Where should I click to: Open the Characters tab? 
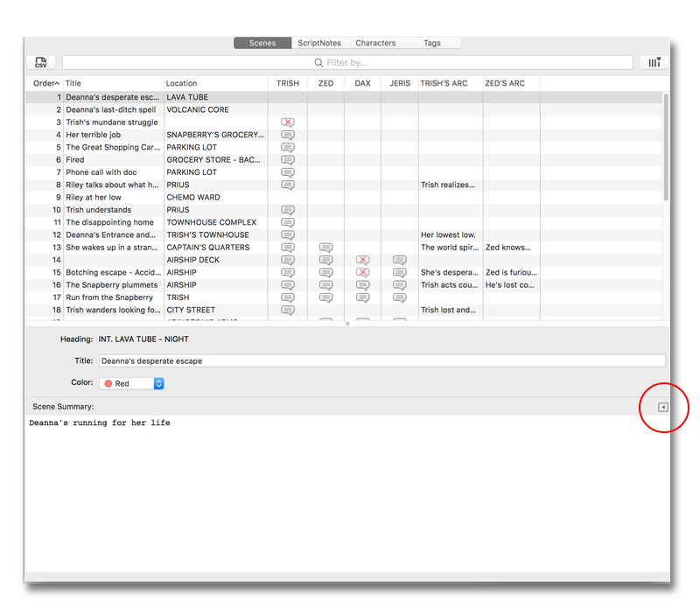[375, 43]
